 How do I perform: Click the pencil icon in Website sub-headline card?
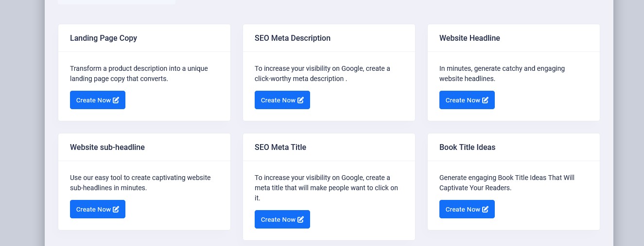click(116, 209)
